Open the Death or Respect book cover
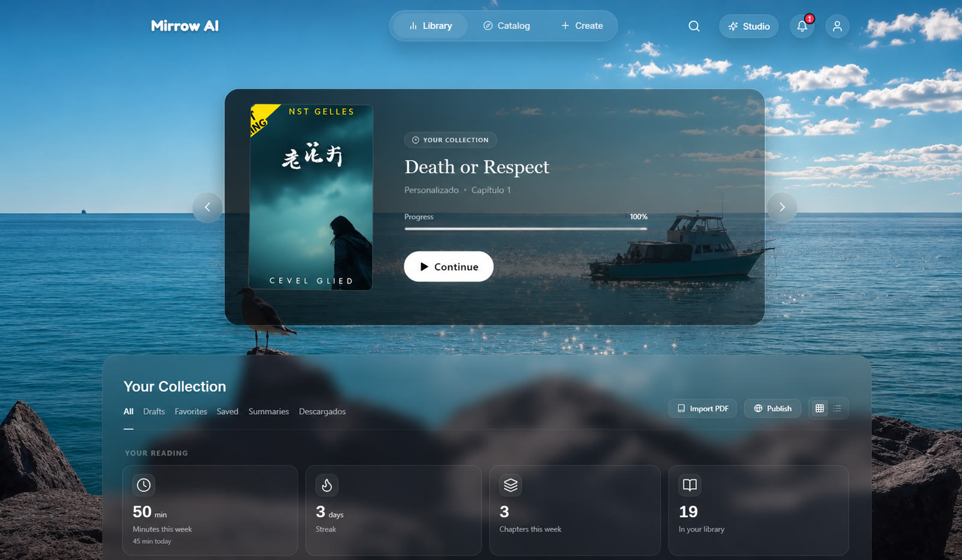This screenshot has height=560, width=962. click(311, 198)
